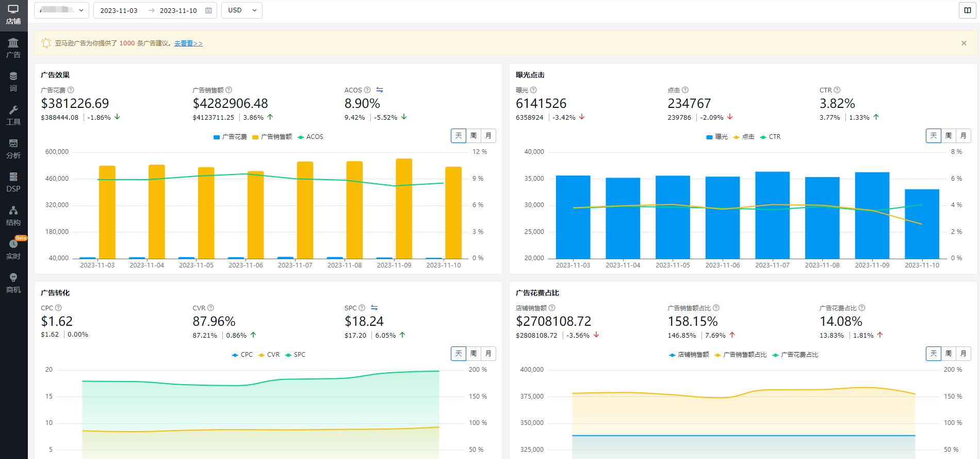980x459 pixels.
Task: Toggle 点击 series in 曝光点击 legend
Action: (x=744, y=137)
